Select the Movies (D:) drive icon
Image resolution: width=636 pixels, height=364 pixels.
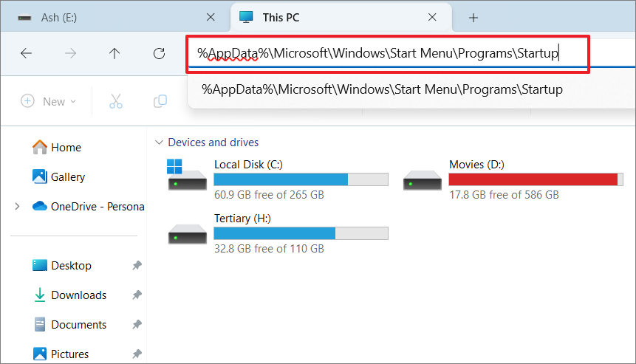(423, 180)
